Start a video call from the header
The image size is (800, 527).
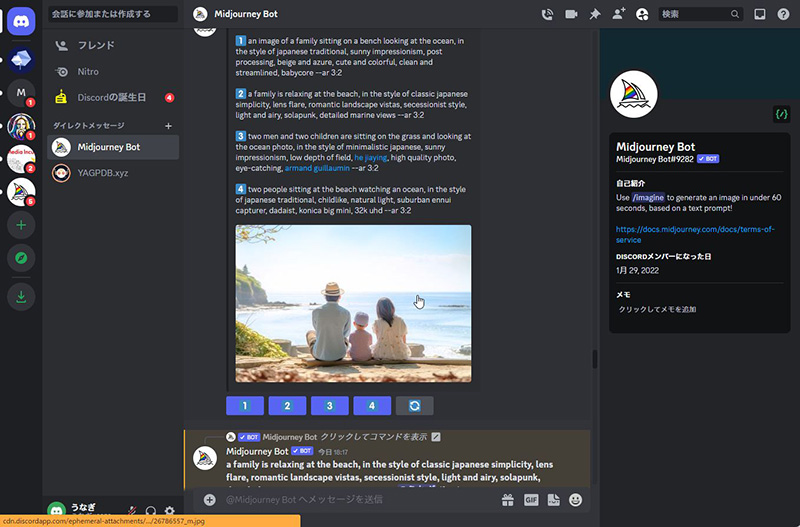[571, 14]
